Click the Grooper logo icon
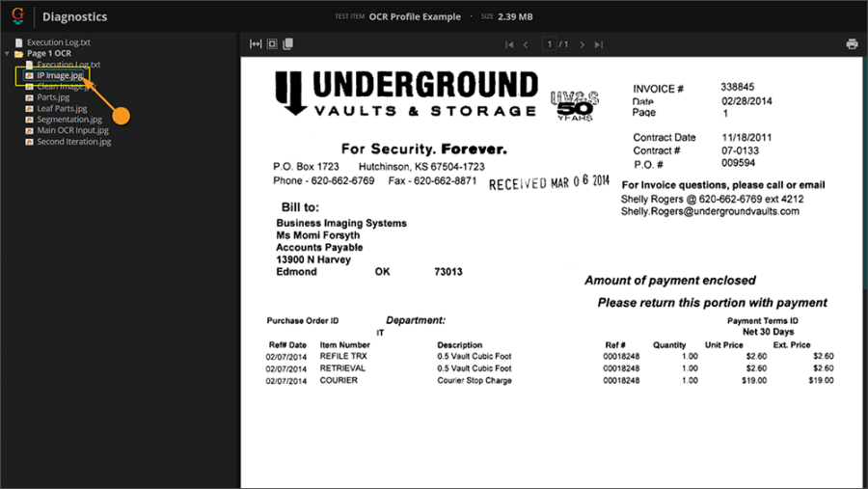 (x=17, y=15)
